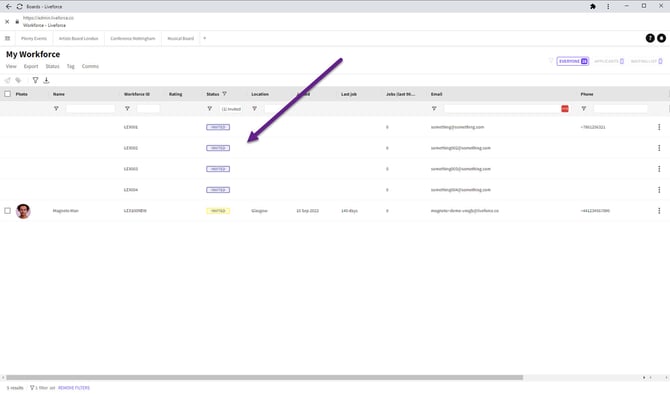Viewport: 670px width, 394px height.
Task: Click the Name filter input field
Action: click(x=91, y=109)
